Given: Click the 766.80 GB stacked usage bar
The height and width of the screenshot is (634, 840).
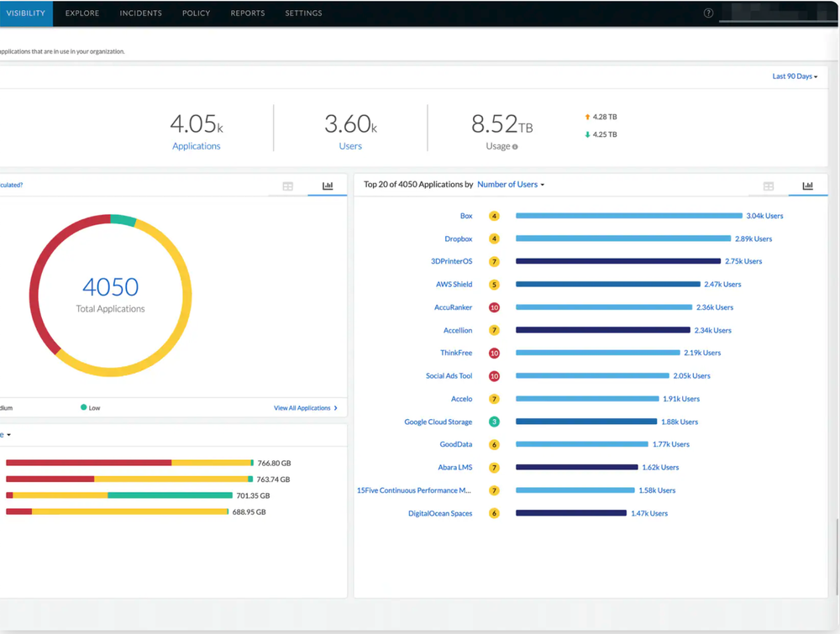Looking at the screenshot, I should (x=129, y=463).
